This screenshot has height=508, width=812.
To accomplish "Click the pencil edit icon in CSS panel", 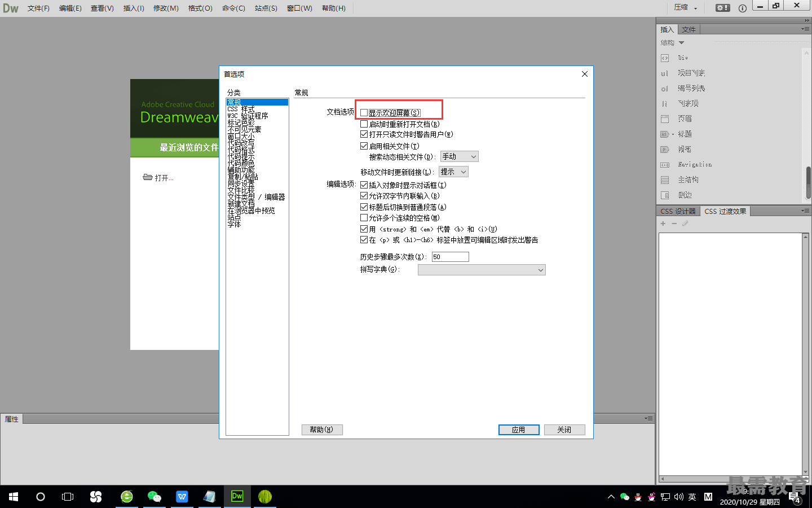I will [x=685, y=224].
